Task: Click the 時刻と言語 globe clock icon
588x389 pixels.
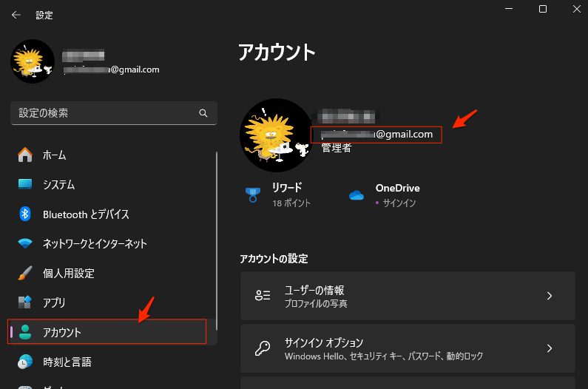Action: [25, 362]
